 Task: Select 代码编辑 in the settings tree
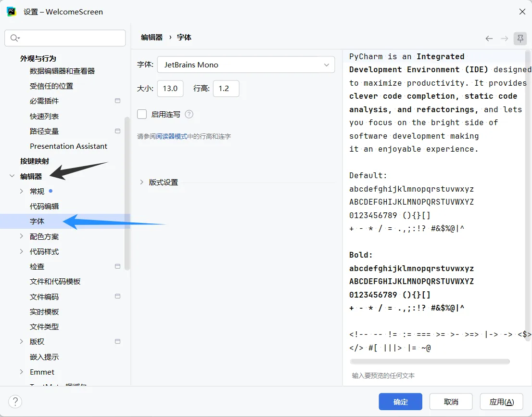point(44,206)
